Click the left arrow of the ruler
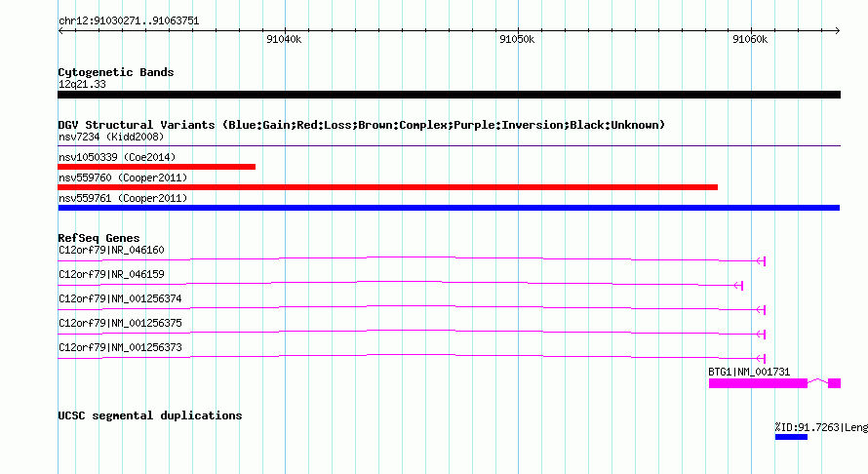The image size is (868, 474). (x=60, y=30)
